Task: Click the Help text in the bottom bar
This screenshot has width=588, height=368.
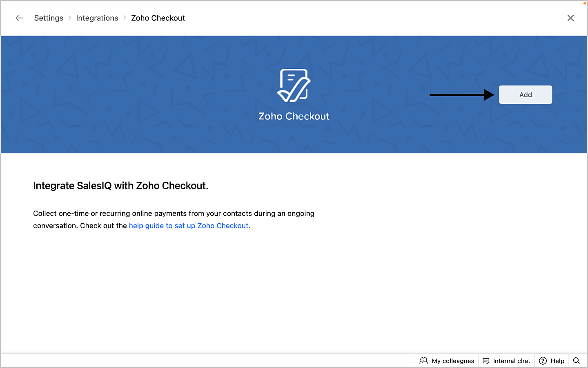Action: tap(557, 361)
